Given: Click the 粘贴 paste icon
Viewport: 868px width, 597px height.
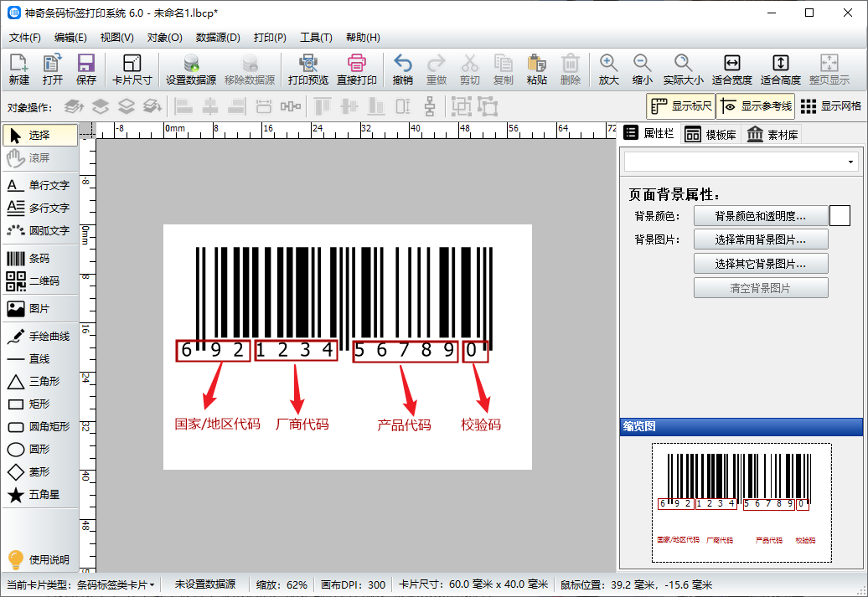Looking at the screenshot, I should tap(536, 69).
